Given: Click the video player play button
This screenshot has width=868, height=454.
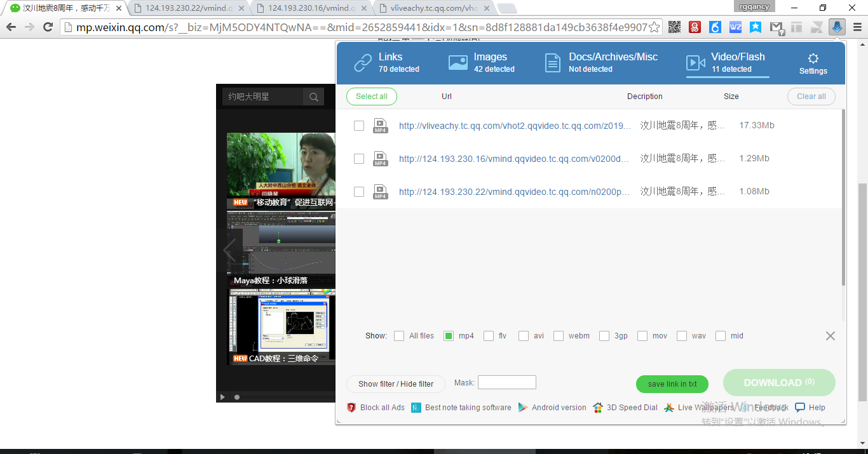Looking at the screenshot, I should pos(222,397).
